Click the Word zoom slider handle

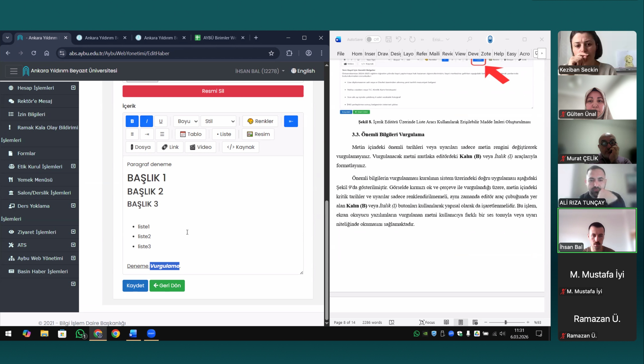[506, 322]
